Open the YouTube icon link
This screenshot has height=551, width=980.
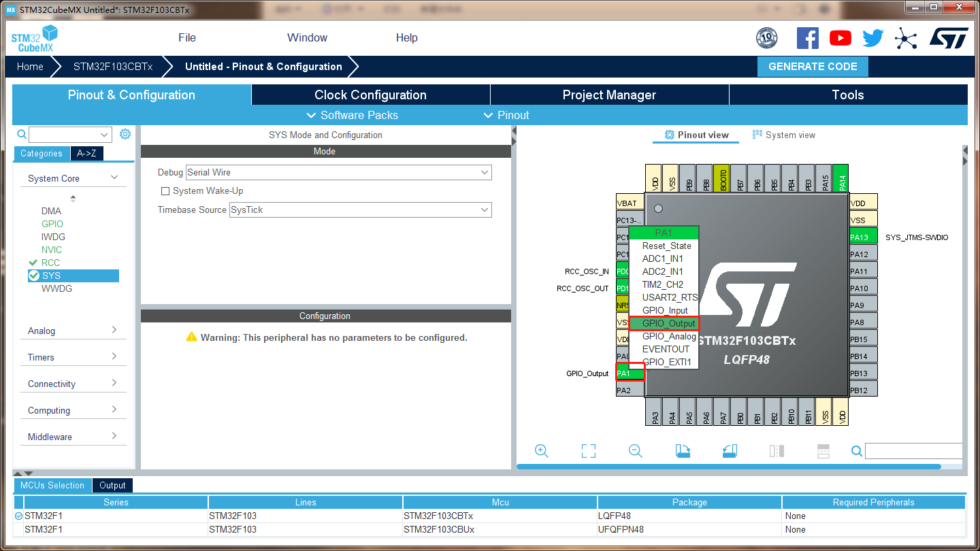coord(840,38)
